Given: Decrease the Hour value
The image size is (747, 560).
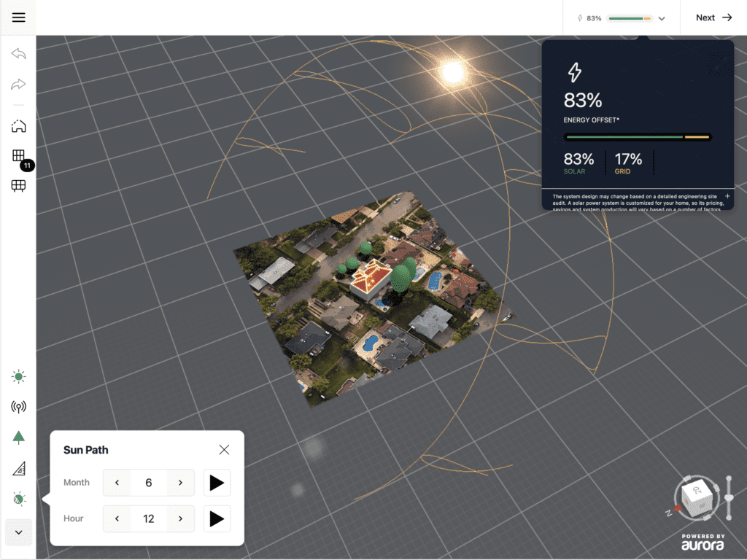Looking at the screenshot, I should pyautogui.click(x=117, y=518).
